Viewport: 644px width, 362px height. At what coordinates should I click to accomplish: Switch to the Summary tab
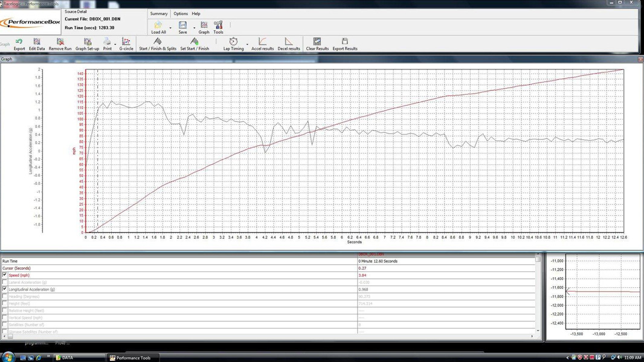(159, 13)
